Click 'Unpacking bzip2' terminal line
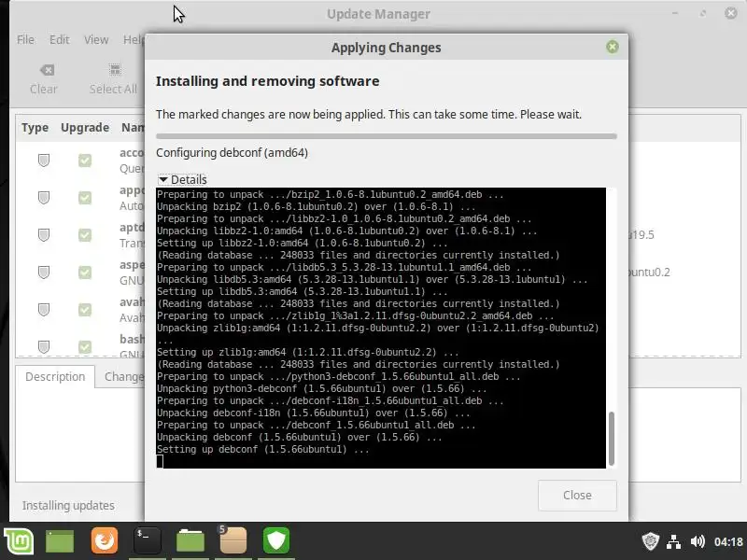Viewport: 747px width, 560px height. coord(317,206)
